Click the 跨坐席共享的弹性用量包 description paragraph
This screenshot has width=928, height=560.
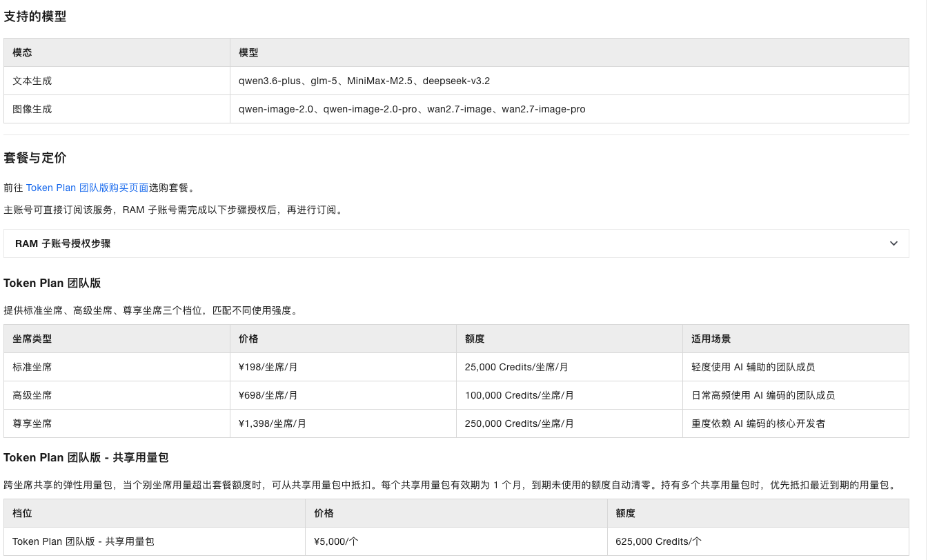pyautogui.click(x=450, y=485)
